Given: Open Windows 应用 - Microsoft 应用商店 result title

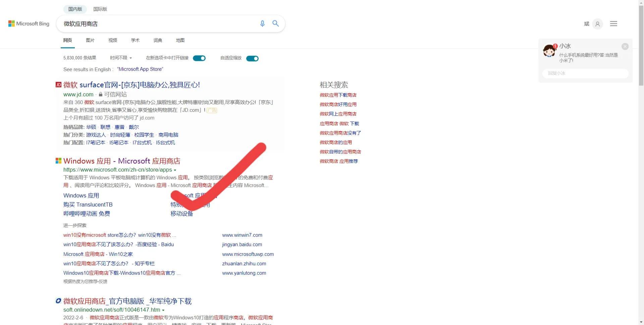Looking at the screenshot, I should (122, 161).
